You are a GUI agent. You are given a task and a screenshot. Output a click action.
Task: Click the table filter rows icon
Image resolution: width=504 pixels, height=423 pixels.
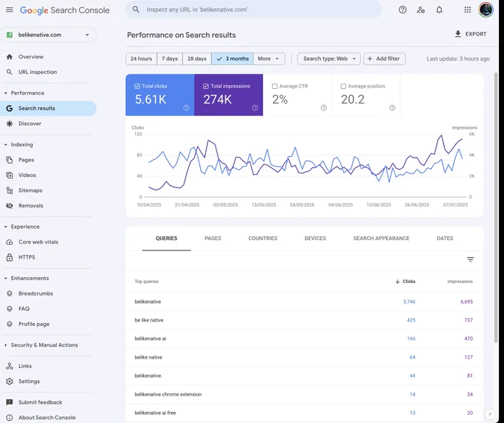(x=470, y=259)
